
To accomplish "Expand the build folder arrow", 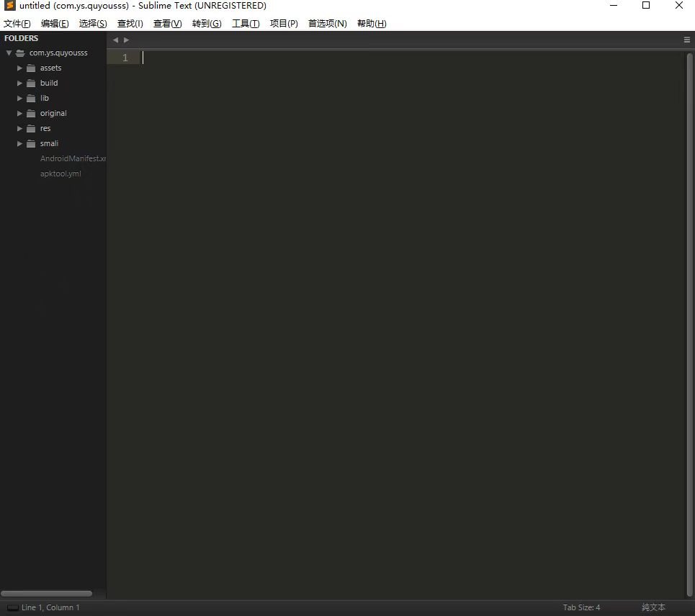I will pos(20,83).
